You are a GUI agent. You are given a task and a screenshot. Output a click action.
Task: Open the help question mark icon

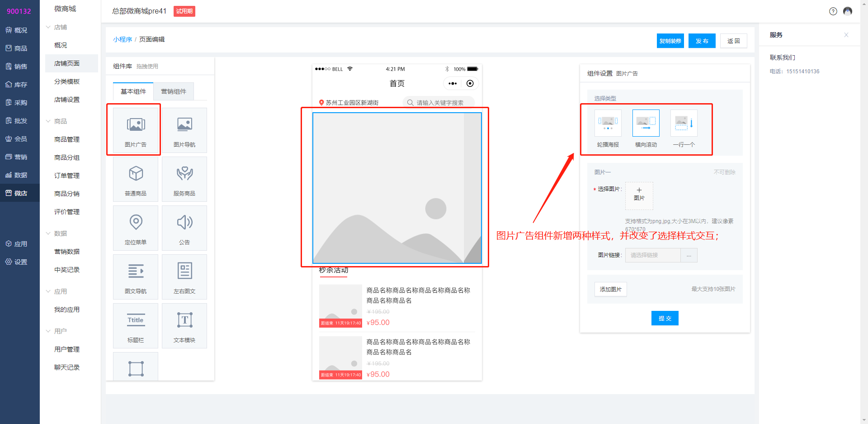[833, 11]
